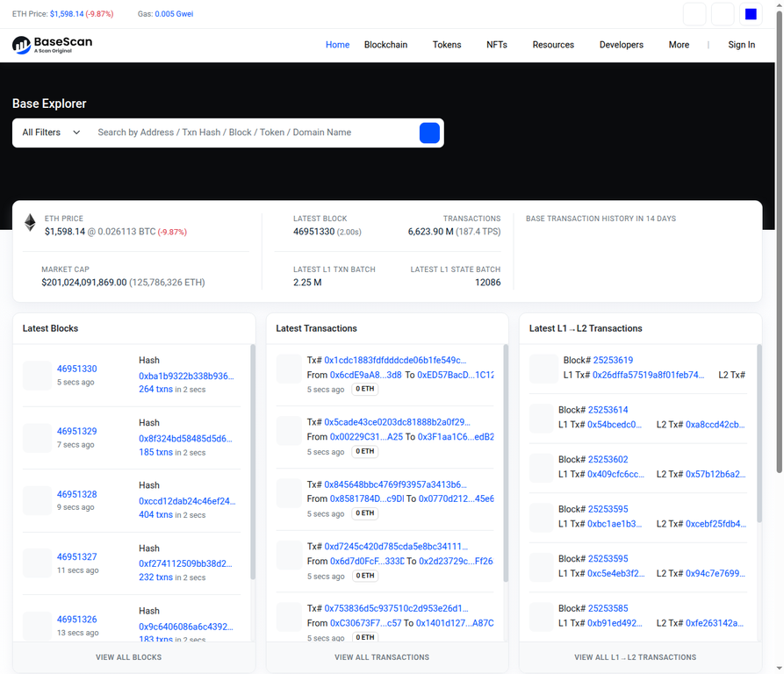Click transaction icon beside Tx# 0x5cade43c
The height and width of the screenshot is (674, 784).
[x=289, y=431]
